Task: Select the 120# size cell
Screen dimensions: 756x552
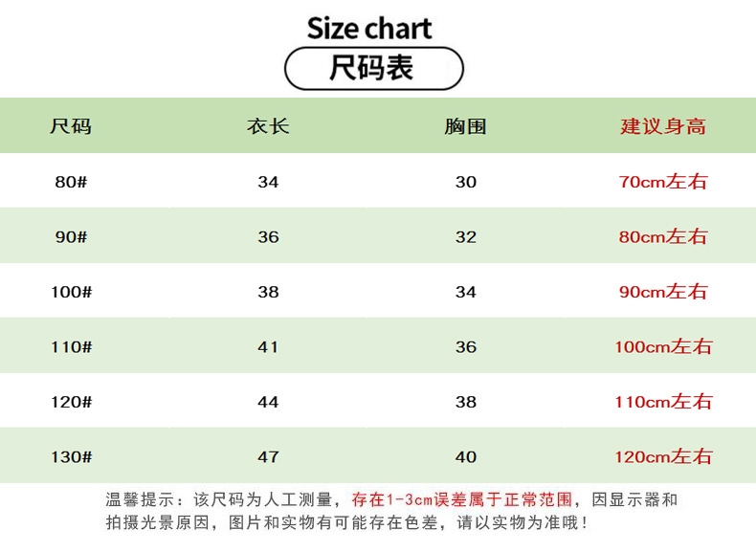Action: [x=71, y=402]
